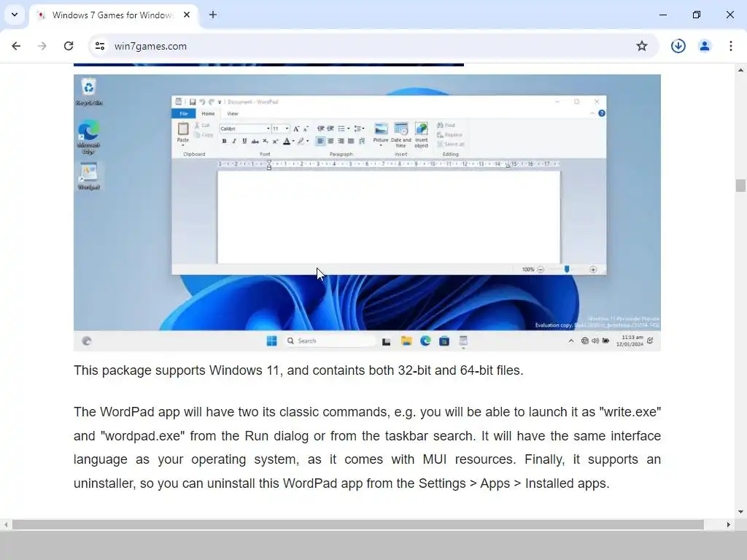Open the browser profile menu

coord(705,46)
